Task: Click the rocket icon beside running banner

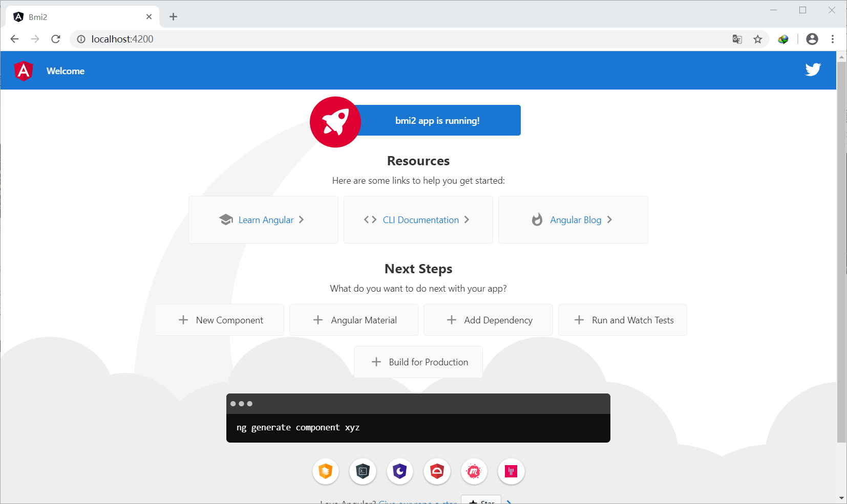Action: coord(335,122)
